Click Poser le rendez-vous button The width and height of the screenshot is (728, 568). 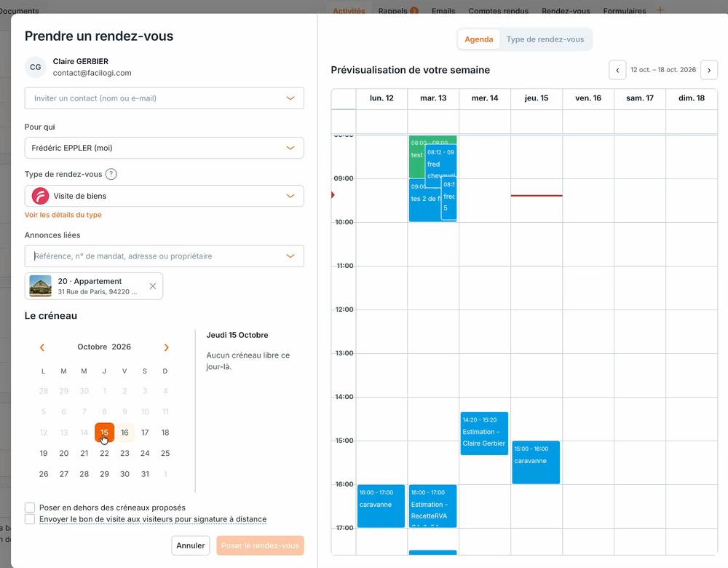[260, 545]
